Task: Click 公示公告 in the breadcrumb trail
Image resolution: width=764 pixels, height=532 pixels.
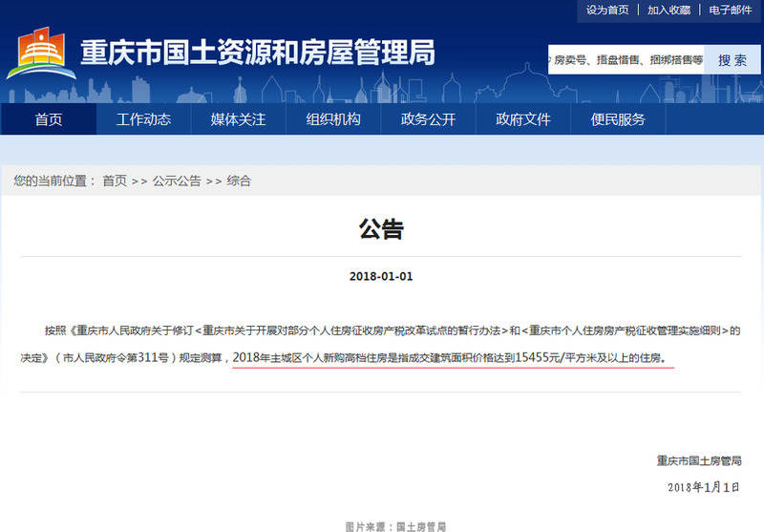Action: tap(177, 181)
